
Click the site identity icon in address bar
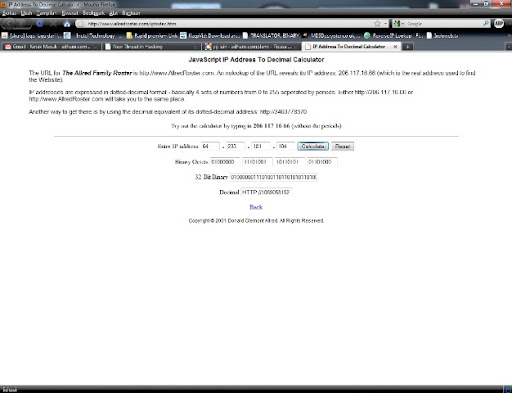pyautogui.click(x=80, y=24)
